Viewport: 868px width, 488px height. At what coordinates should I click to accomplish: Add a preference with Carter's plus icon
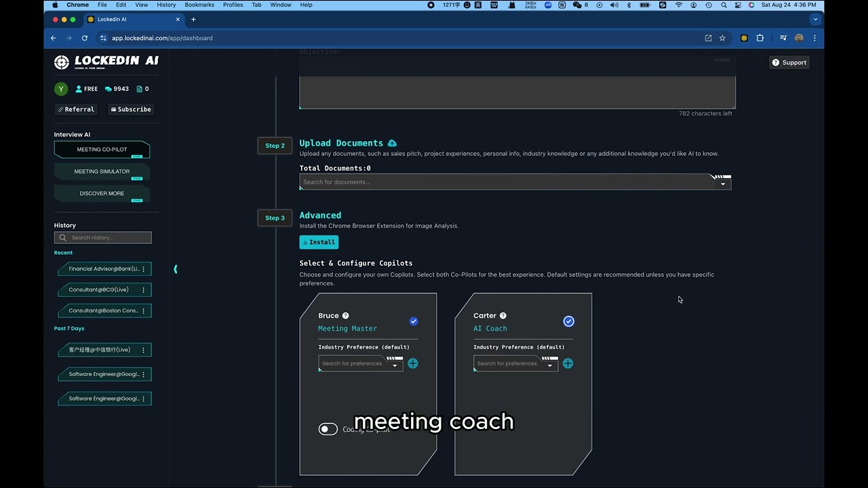568,363
